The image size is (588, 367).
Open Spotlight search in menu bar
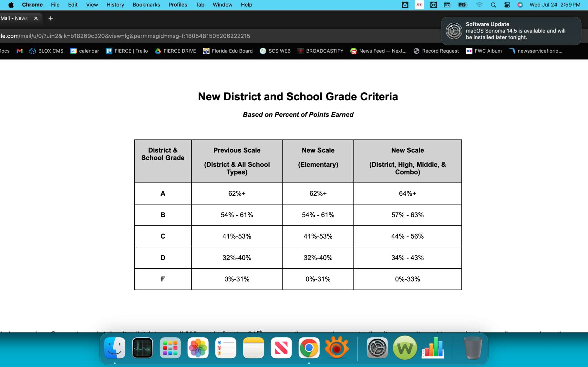pyautogui.click(x=493, y=5)
